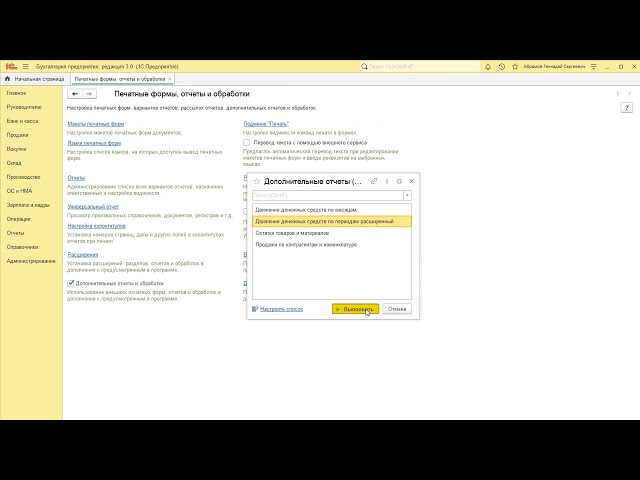Open the Расширения link
Viewport: 640px width, 480px height.
point(83,254)
